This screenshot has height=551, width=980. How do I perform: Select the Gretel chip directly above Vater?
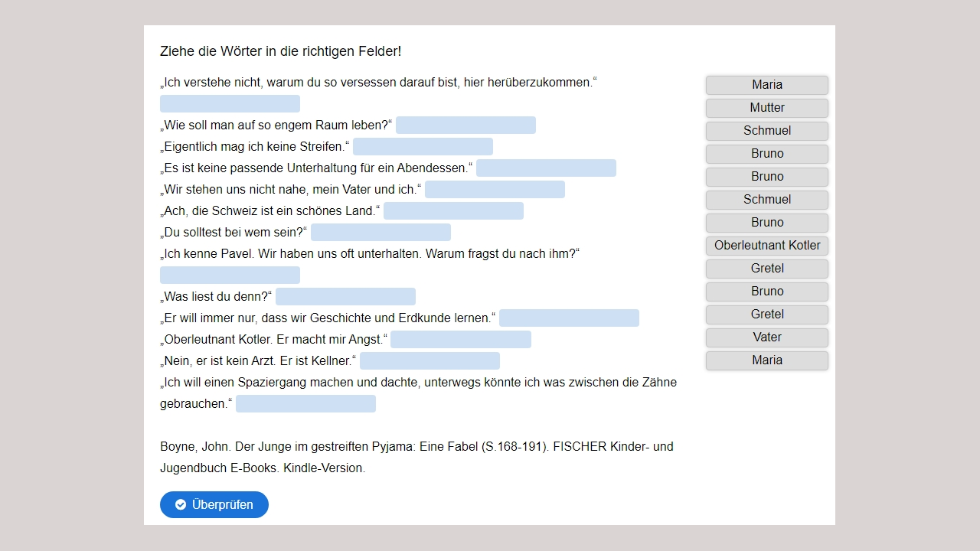[x=766, y=315]
